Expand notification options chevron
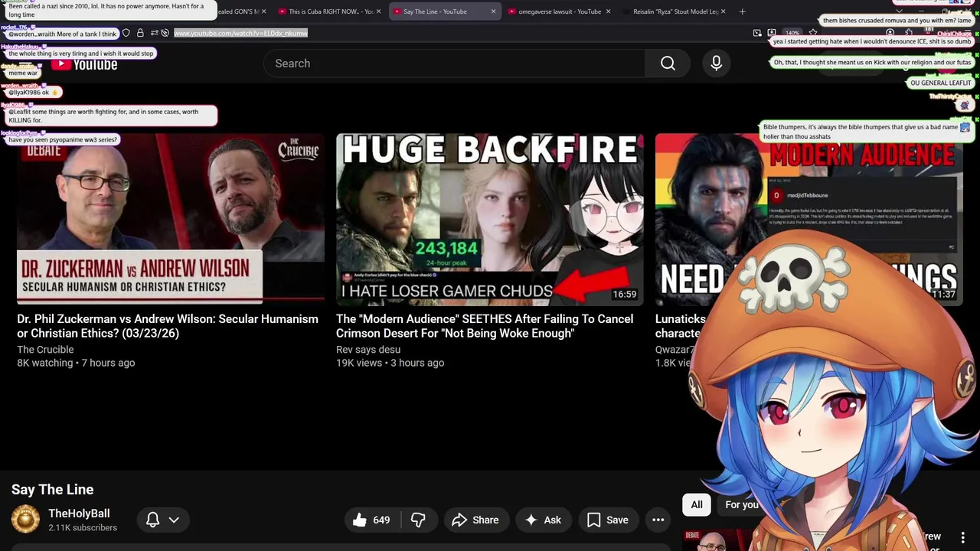This screenshot has width=980, height=551. tap(174, 520)
